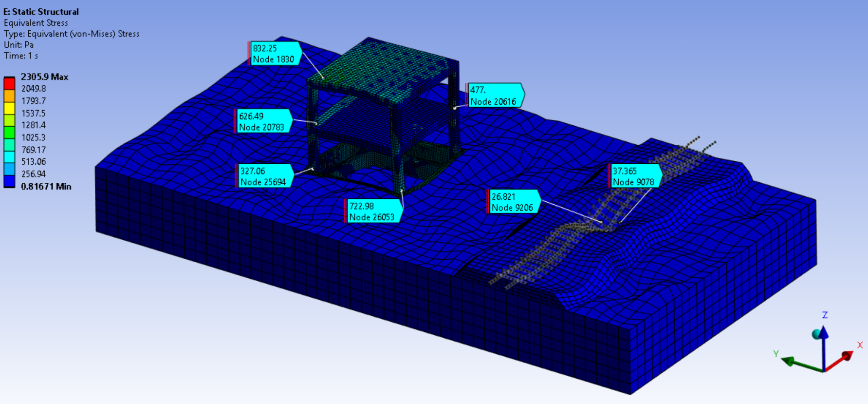The image size is (868, 404).
Task: Select the yellow legend color band
Action: click(9, 108)
